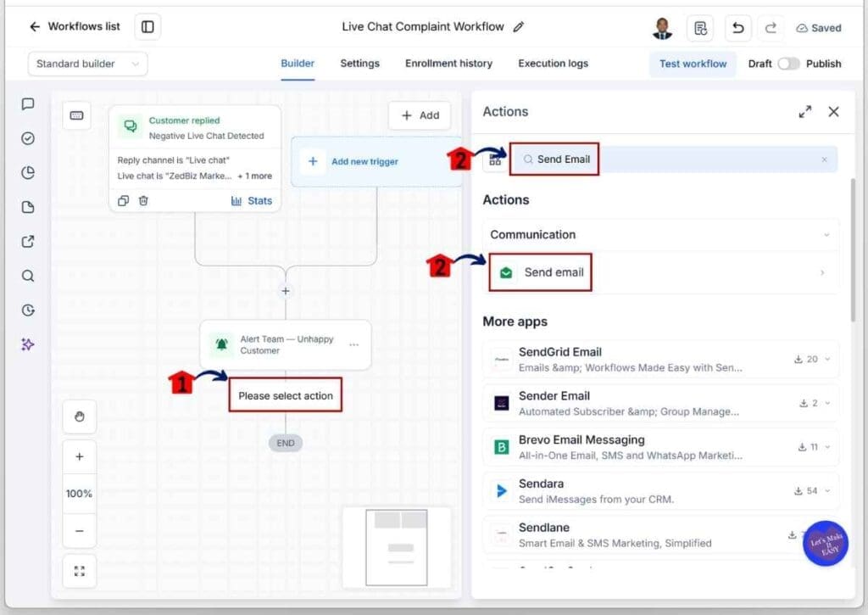
Task: Open the pie chart sidebar icon
Action: 28,173
